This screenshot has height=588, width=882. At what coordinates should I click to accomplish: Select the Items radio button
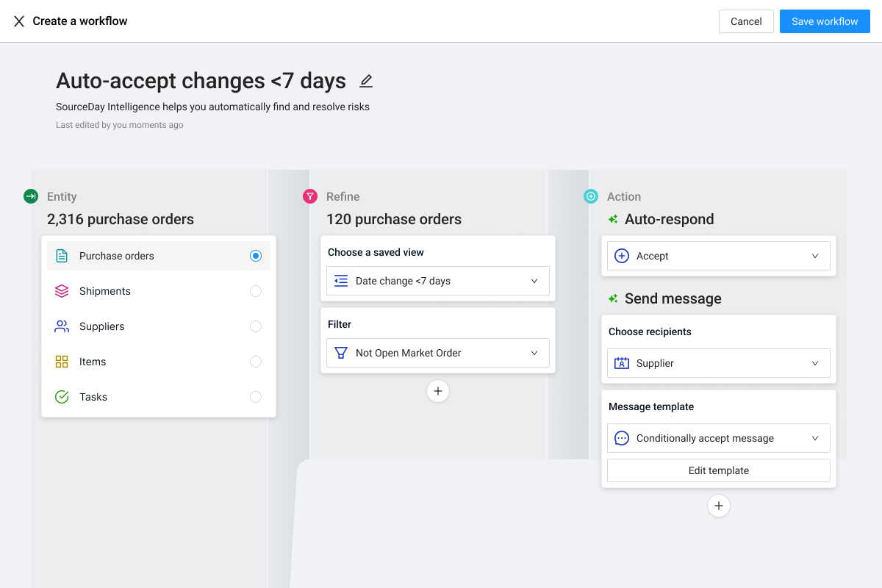256,362
